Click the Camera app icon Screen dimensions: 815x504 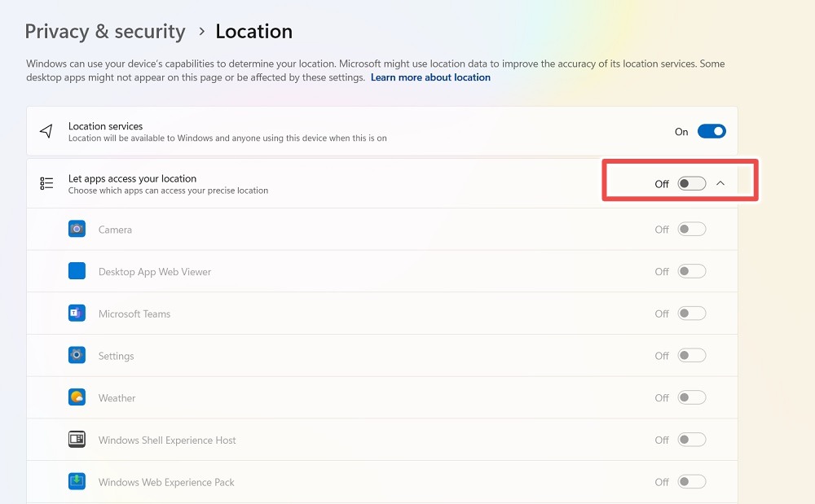pyautogui.click(x=77, y=229)
